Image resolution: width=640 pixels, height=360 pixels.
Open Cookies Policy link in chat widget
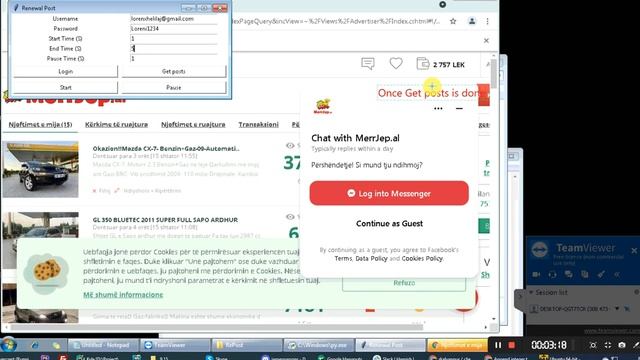tap(422, 258)
